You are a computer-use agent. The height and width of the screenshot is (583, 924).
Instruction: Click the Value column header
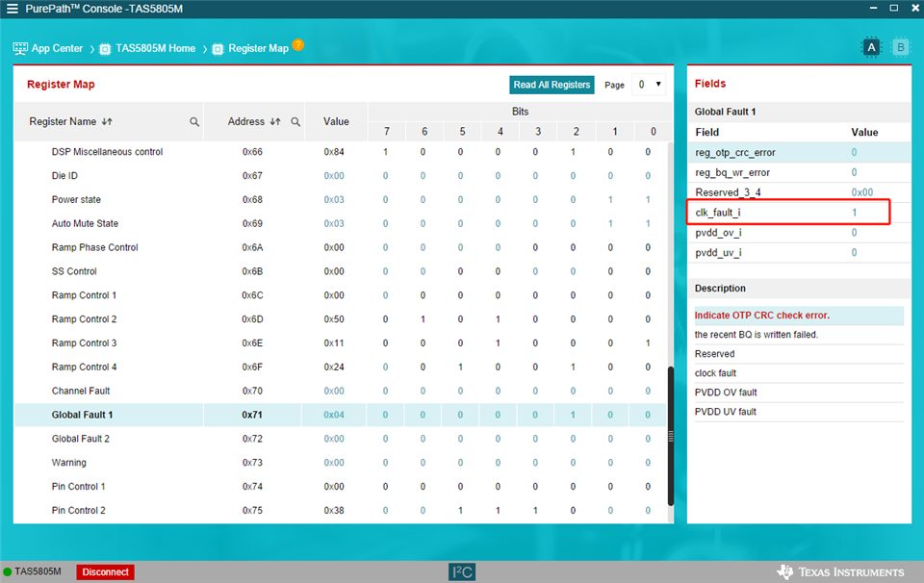(x=336, y=122)
